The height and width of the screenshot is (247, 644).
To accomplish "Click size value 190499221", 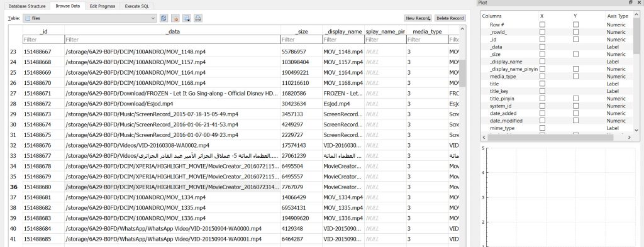I will tap(301, 72).
